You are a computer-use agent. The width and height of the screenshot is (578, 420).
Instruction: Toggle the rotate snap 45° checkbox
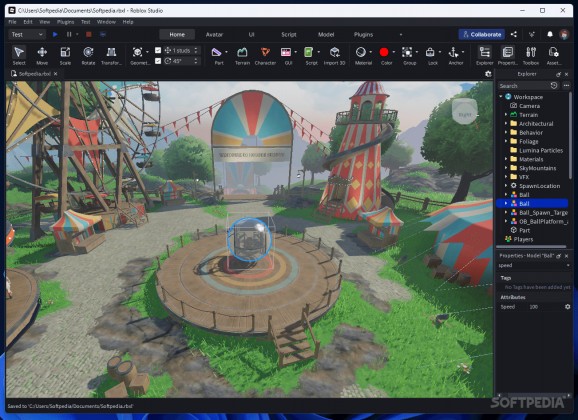click(158, 61)
